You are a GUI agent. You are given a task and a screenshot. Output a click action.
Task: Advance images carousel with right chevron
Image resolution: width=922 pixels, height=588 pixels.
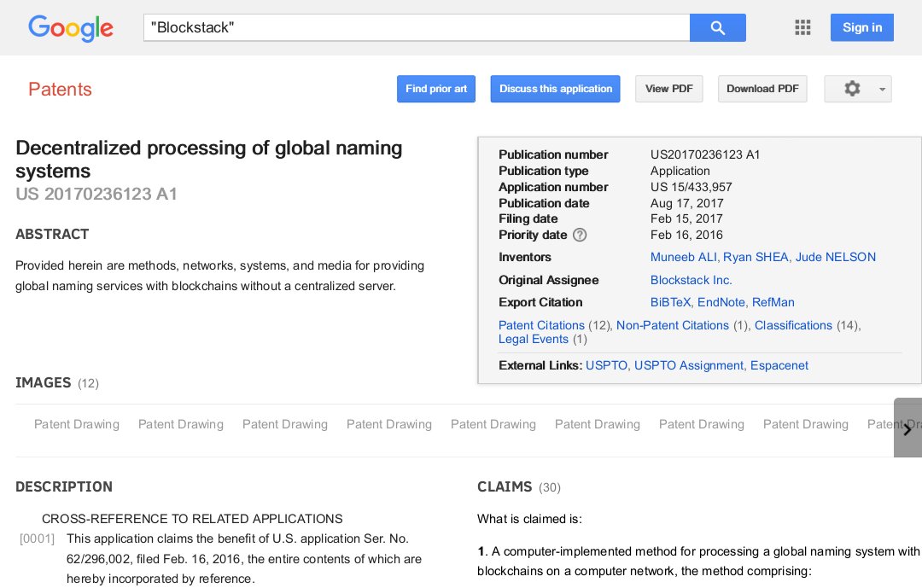[x=907, y=428]
